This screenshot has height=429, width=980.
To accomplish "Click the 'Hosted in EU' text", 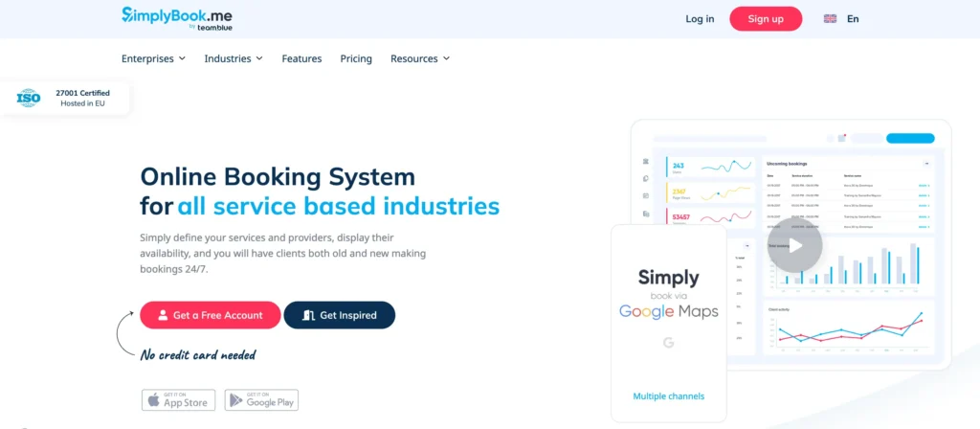I will point(82,103).
